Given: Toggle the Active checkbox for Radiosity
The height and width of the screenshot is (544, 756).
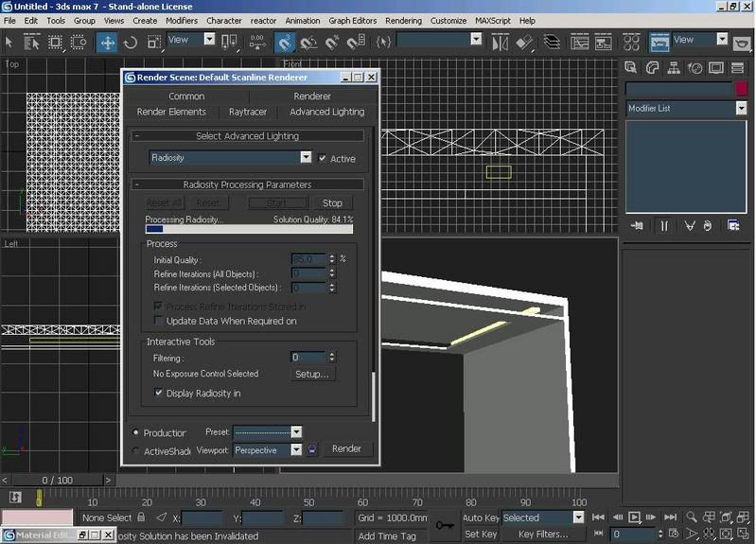Looking at the screenshot, I should coord(324,159).
